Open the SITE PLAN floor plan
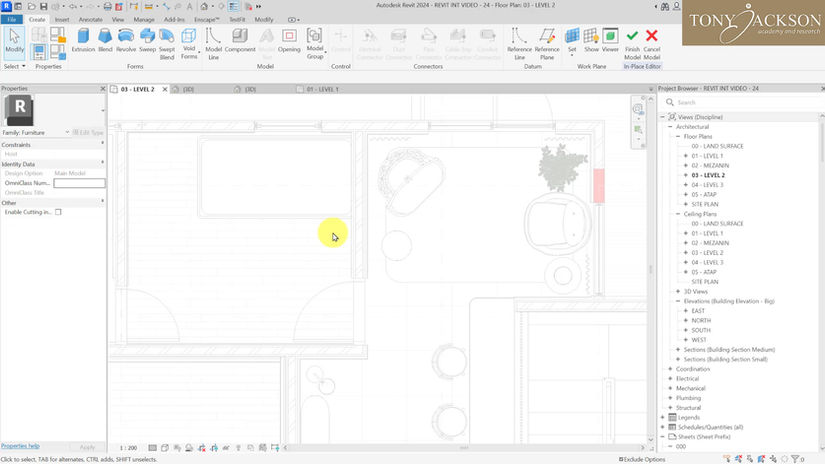The image size is (825, 464). (x=705, y=204)
